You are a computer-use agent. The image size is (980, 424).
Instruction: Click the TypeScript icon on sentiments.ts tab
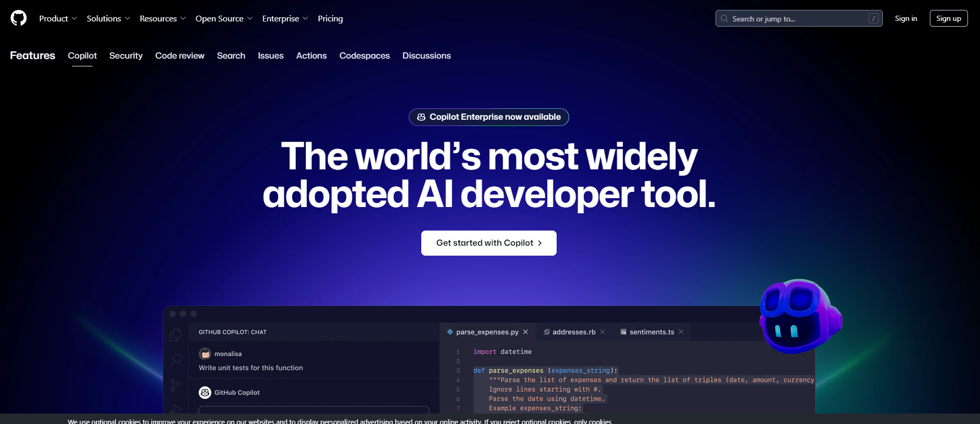coord(624,332)
